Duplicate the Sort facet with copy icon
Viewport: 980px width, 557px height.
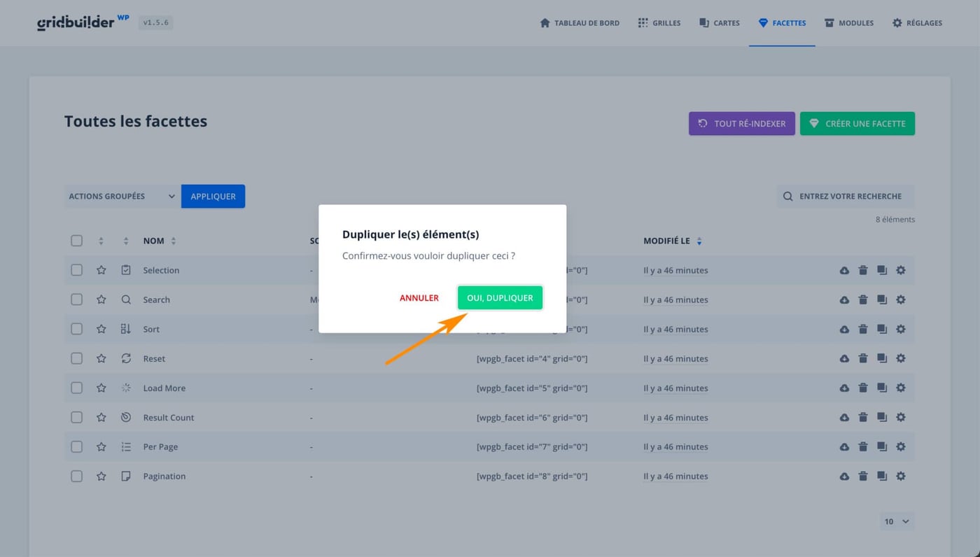tap(882, 329)
